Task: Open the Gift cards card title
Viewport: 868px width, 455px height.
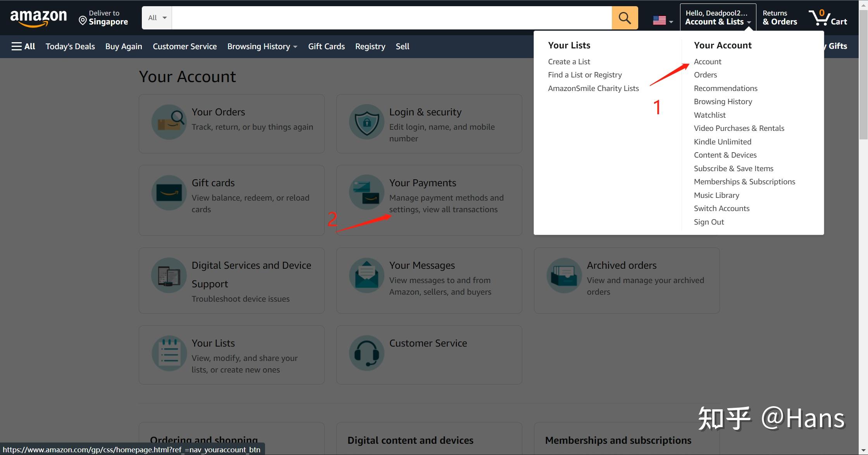Action: pyautogui.click(x=213, y=183)
